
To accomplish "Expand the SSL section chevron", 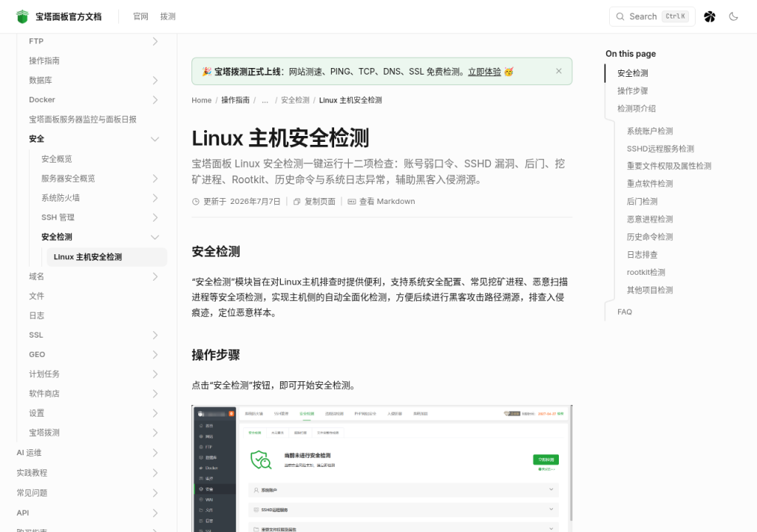I will [155, 335].
